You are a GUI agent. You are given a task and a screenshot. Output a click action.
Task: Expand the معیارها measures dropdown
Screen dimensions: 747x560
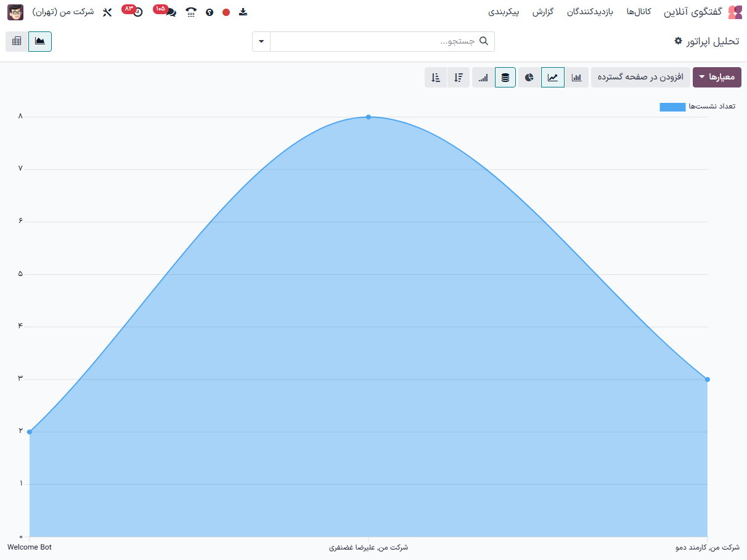coord(717,78)
